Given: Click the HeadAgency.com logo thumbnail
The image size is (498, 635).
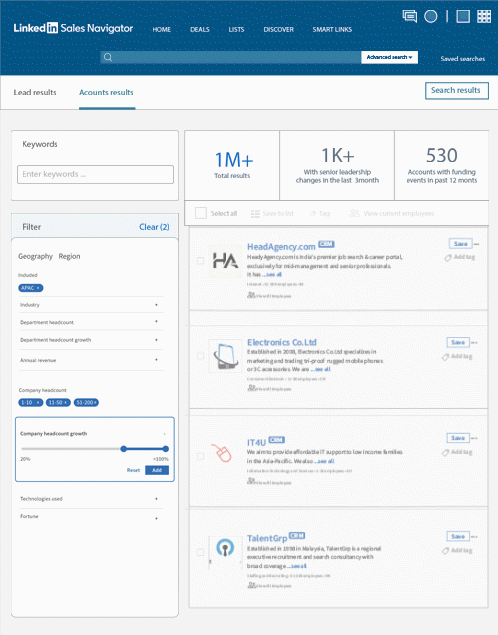Looking at the screenshot, I should point(225,260).
